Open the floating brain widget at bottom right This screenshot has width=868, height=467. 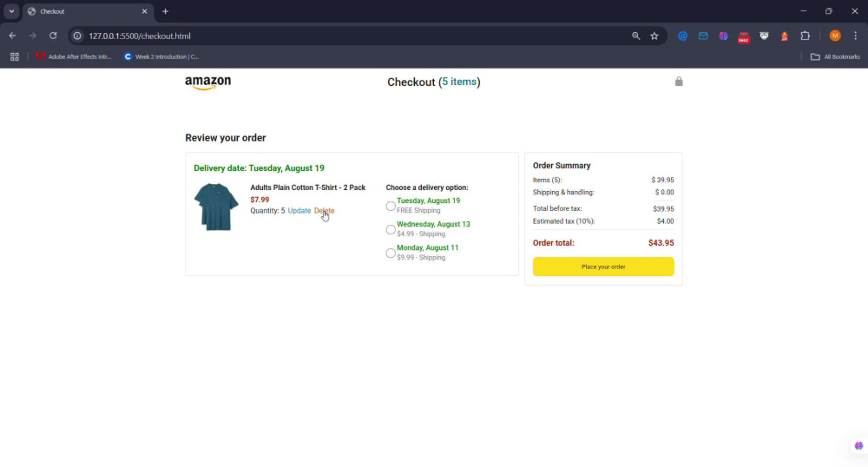pyautogui.click(x=858, y=445)
